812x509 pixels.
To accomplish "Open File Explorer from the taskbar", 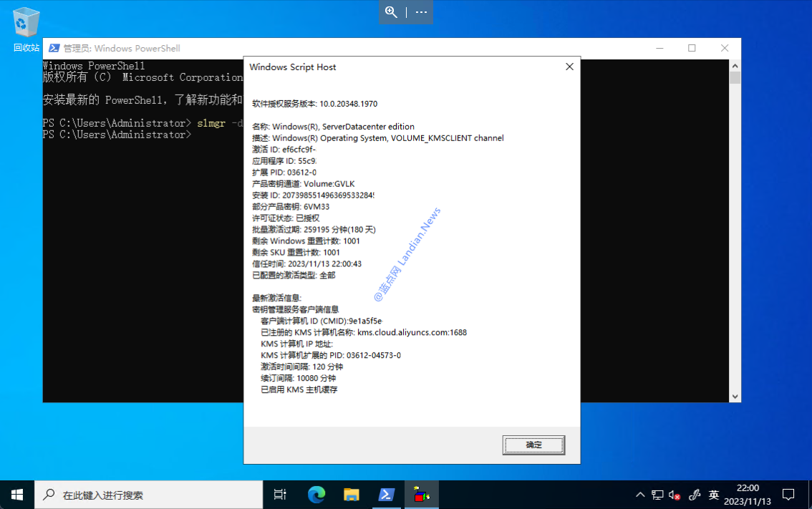I will pyautogui.click(x=351, y=495).
